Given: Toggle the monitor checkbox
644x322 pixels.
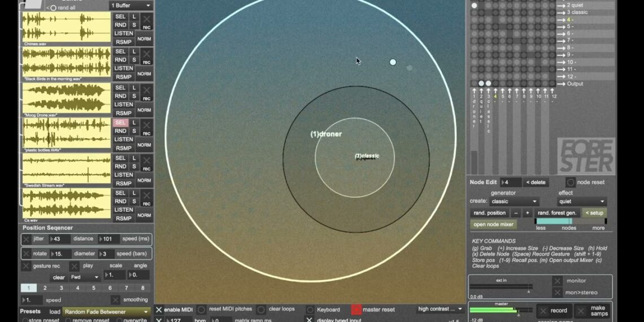Looking at the screenshot, I should [x=557, y=281].
